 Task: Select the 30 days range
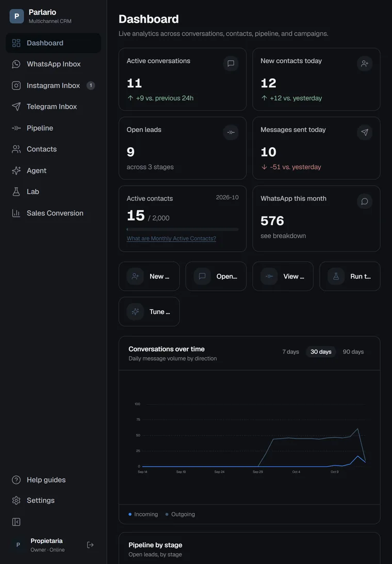(x=321, y=352)
